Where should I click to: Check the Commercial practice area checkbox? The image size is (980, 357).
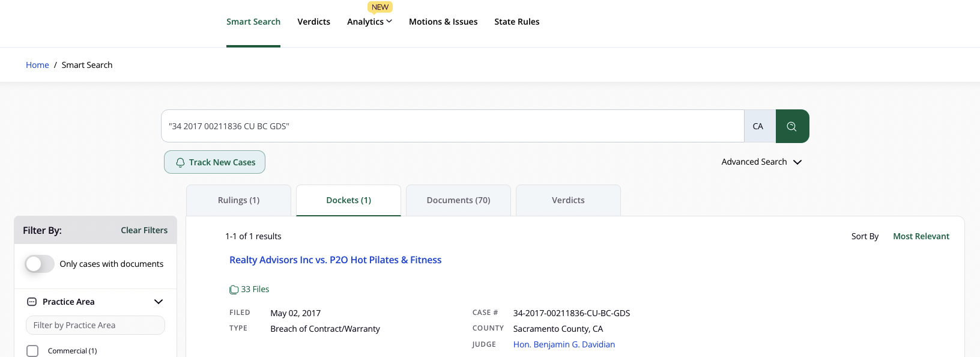(32, 351)
